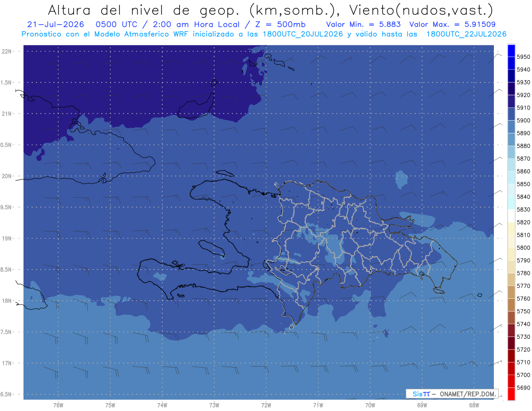Viewport: 532px width, 411px height.
Task: Click the color scale label '5870'
Action: click(524, 158)
